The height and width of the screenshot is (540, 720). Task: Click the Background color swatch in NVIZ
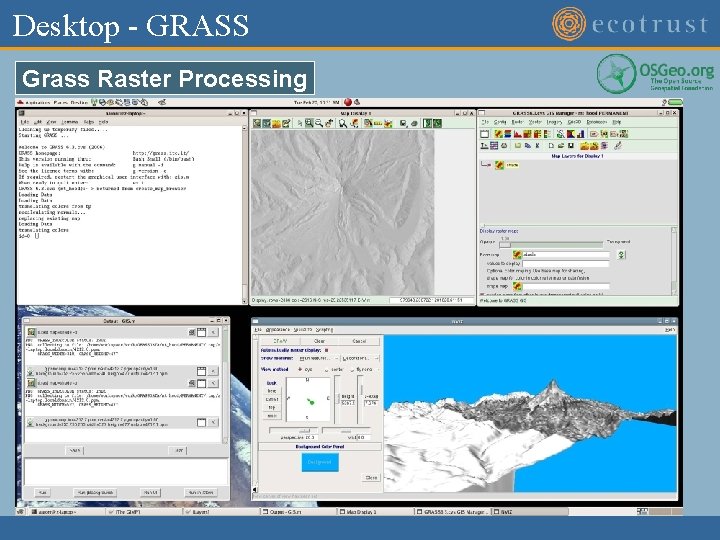(x=320, y=462)
